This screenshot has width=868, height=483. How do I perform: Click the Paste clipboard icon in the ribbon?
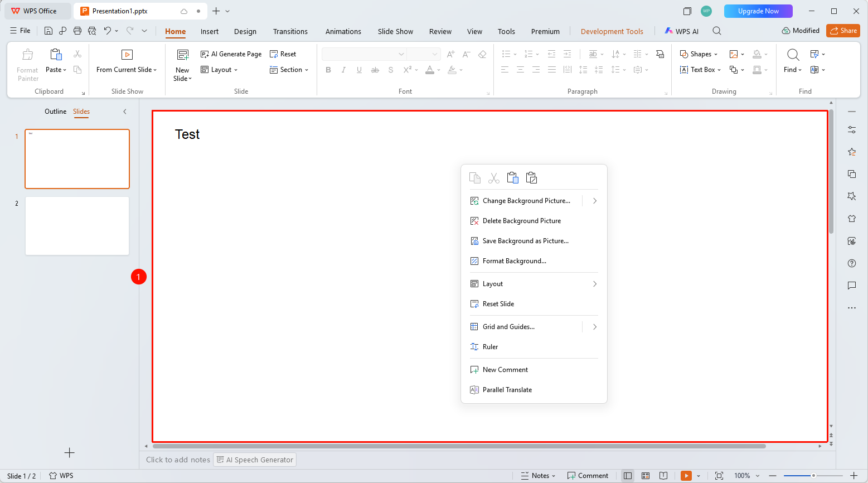(56, 54)
